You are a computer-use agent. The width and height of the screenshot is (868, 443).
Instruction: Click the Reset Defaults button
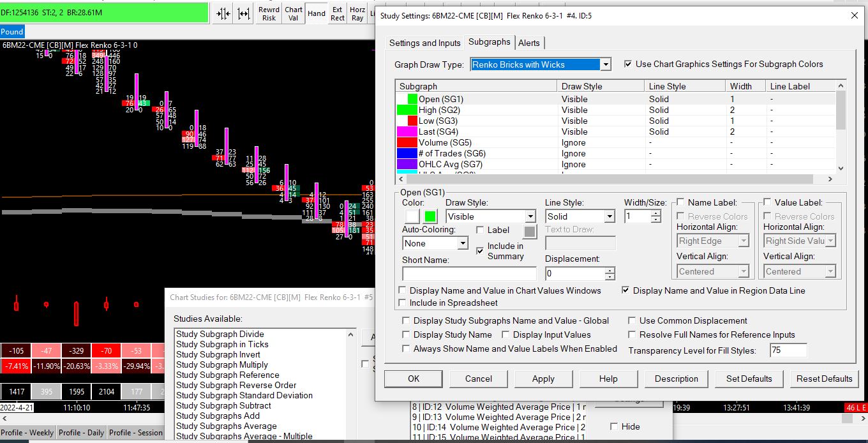coord(824,379)
